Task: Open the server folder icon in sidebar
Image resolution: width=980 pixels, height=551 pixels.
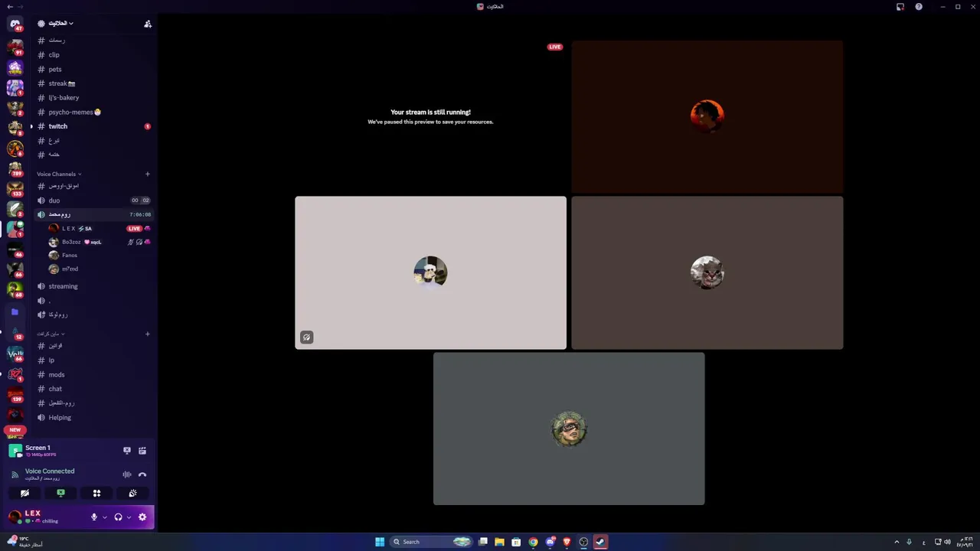Action: pos(15,312)
